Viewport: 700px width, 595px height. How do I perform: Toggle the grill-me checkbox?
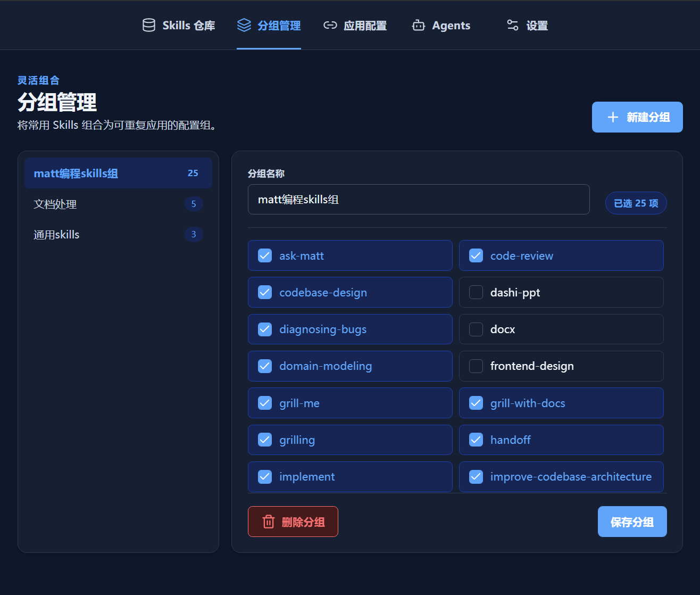coord(265,403)
